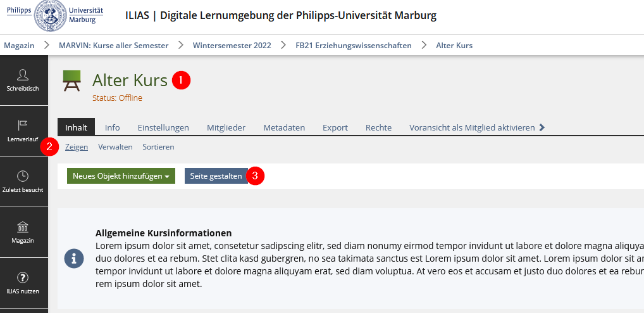The height and width of the screenshot is (313, 644).
Task: Open the Metadaten tab
Action: [x=284, y=127]
